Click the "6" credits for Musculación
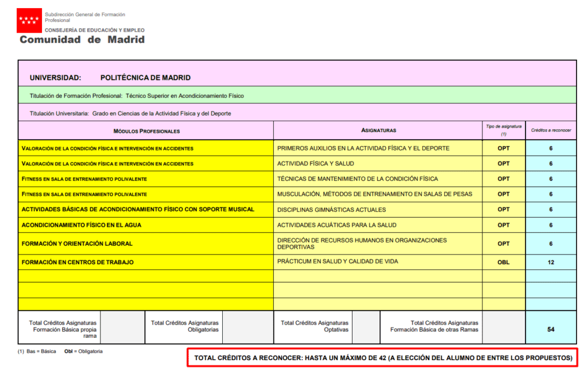588x374 pixels. 551,194
